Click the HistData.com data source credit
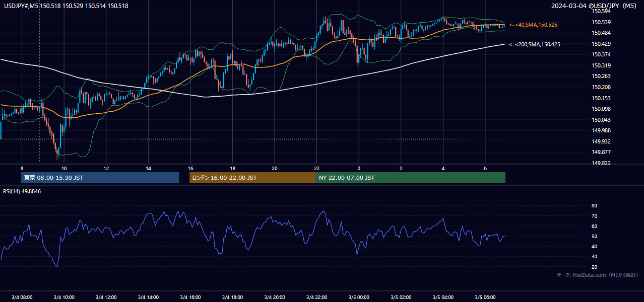 tap(598, 275)
